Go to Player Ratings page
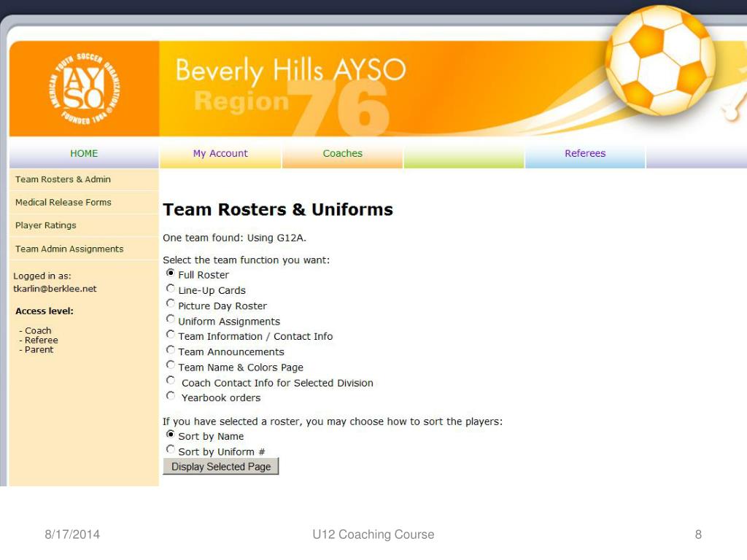Screen dimensions: 747x560 point(46,225)
